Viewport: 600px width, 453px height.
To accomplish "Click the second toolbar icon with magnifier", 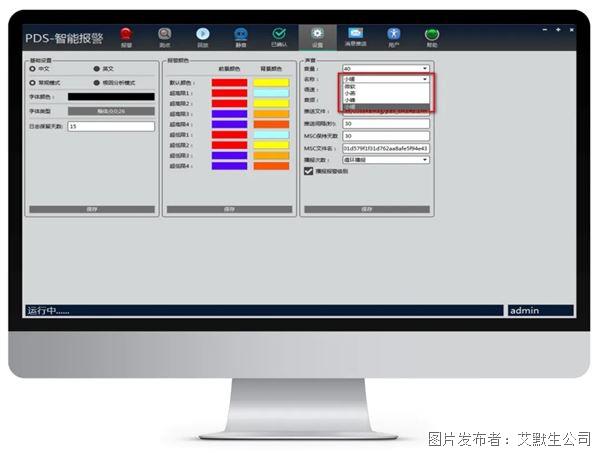I will click(165, 36).
